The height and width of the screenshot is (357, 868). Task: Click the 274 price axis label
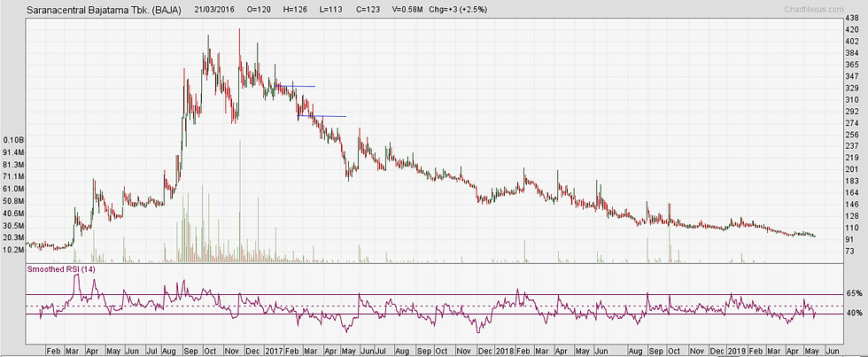coord(853,123)
